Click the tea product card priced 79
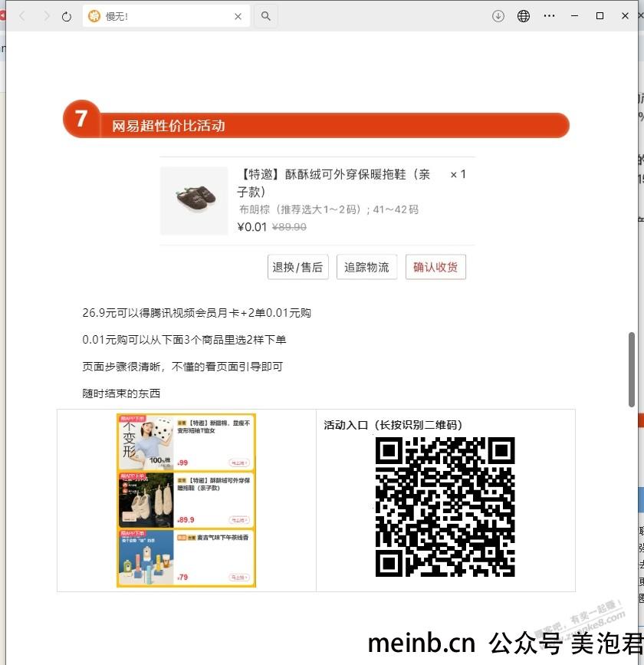 pyautogui.click(x=186, y=558)
